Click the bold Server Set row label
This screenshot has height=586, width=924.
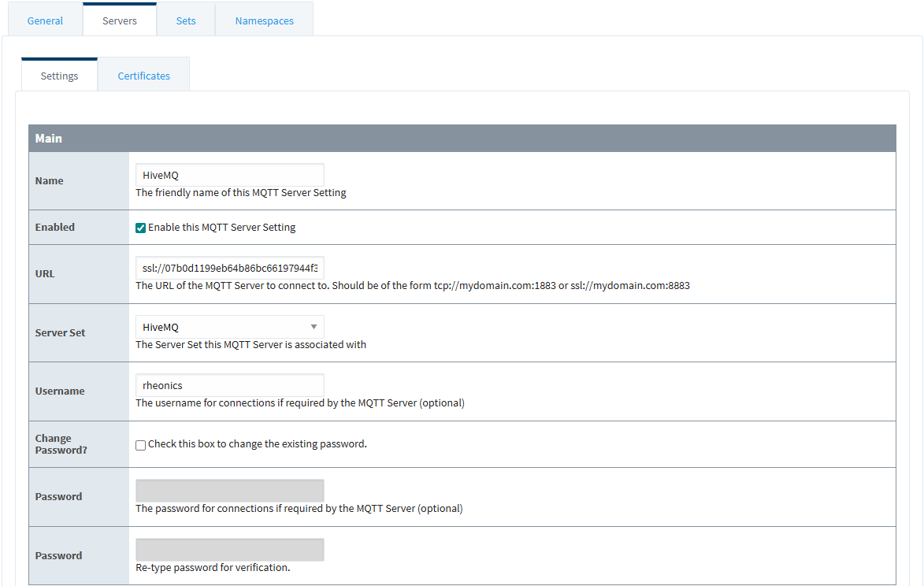[61, 332]
